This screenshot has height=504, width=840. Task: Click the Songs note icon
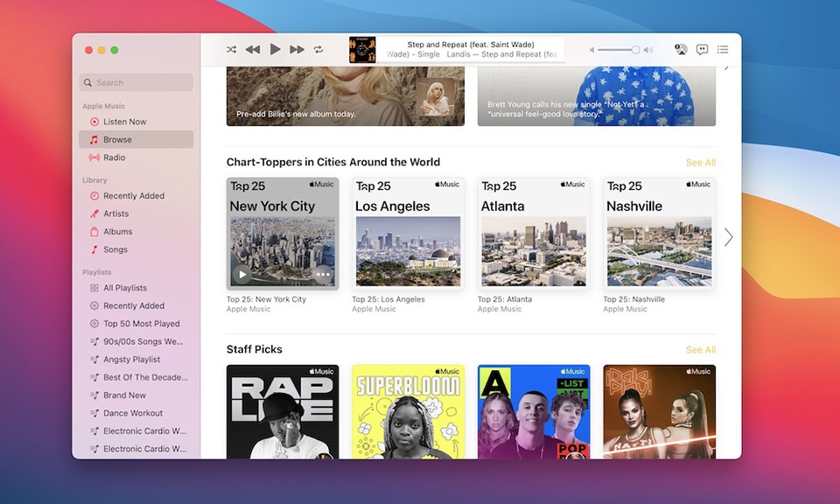click(94, 249)
